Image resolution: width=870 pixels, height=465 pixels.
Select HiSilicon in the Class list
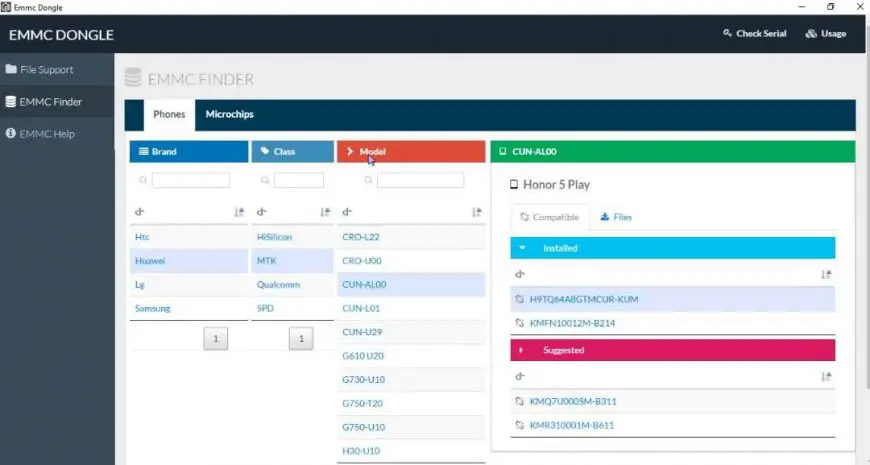[292, 237]
